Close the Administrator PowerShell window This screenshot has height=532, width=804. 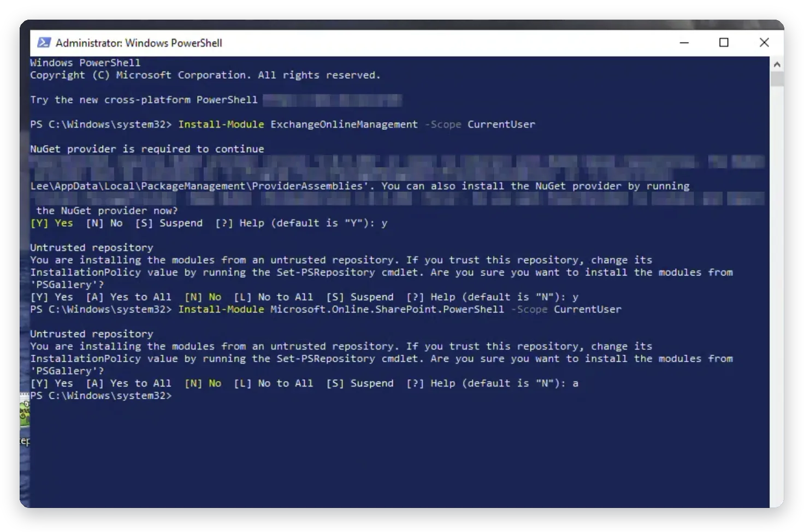764,43
